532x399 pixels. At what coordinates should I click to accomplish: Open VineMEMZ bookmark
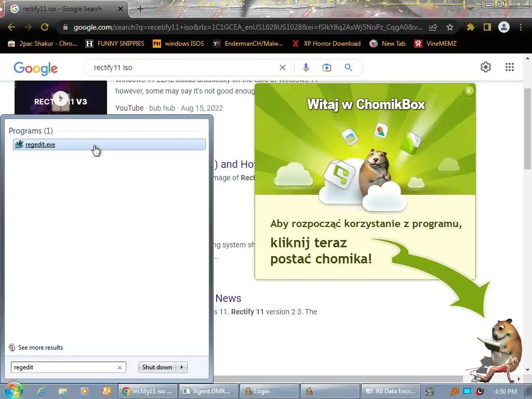click(435, 44)
